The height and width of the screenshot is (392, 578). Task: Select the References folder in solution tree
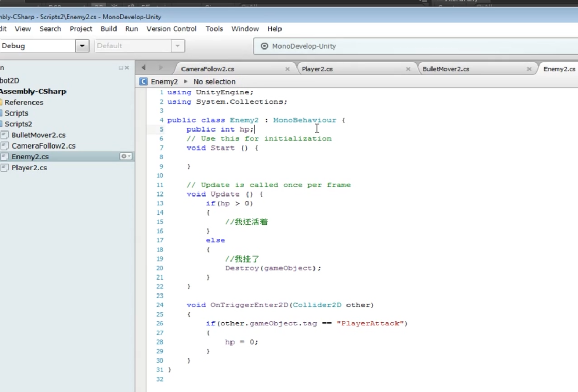pyautogui.click(x=24, y=102)
